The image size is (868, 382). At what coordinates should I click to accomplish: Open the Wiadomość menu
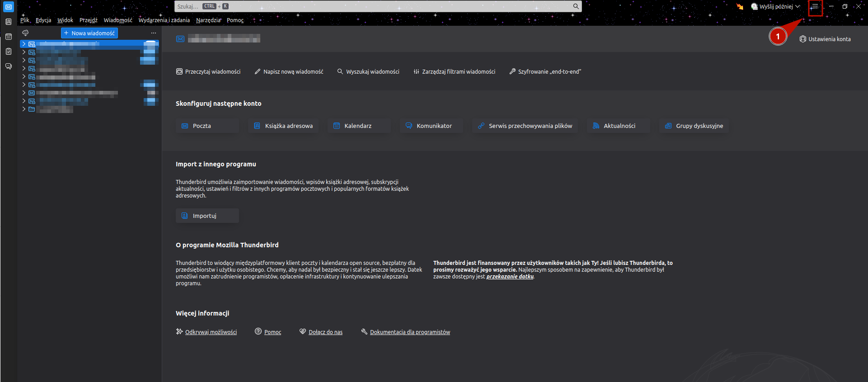pos(118,20)
